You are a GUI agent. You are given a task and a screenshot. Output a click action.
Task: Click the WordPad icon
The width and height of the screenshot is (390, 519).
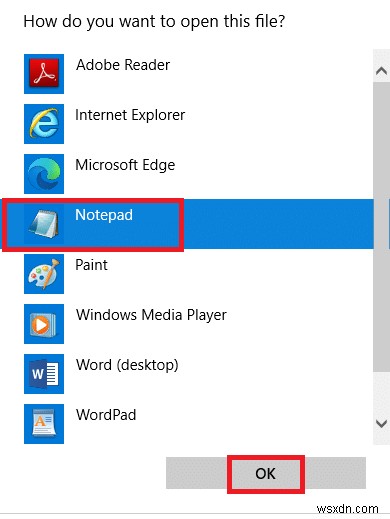point(44,424)
